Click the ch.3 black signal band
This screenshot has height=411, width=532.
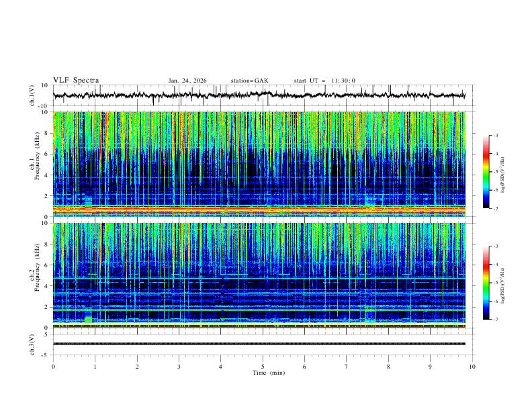(x=259, y=344)
